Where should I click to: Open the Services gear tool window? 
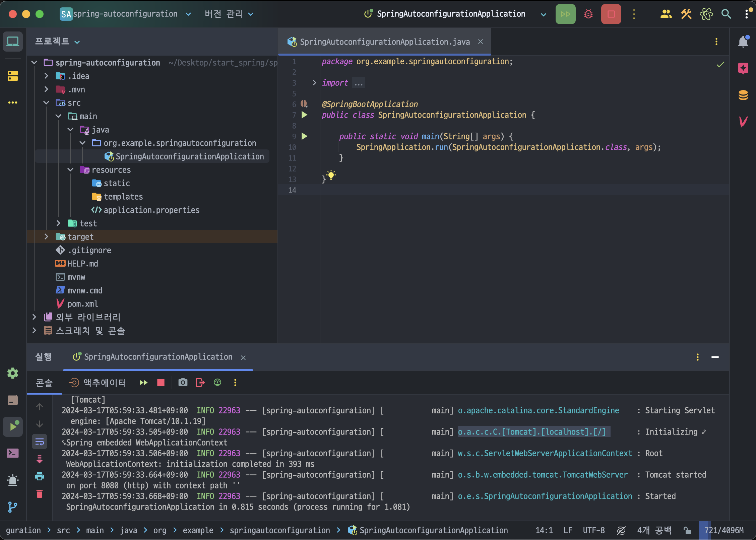[13, 373]
